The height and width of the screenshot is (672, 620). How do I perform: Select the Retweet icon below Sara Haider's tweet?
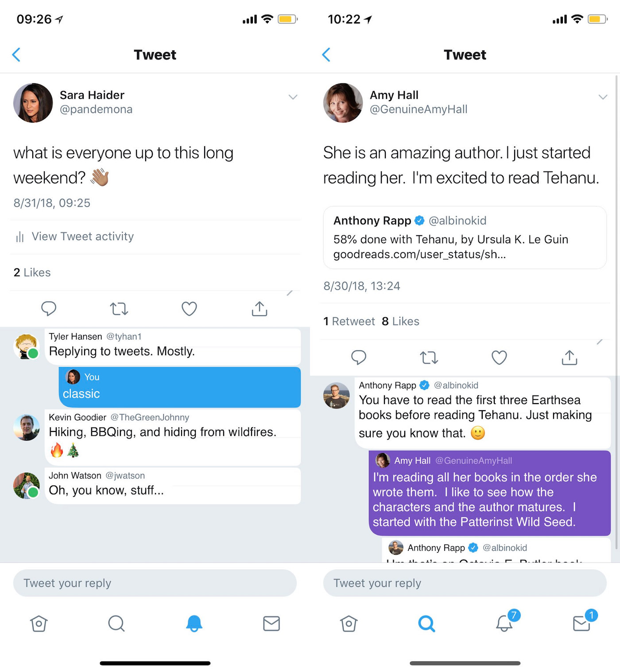[118, 309]
